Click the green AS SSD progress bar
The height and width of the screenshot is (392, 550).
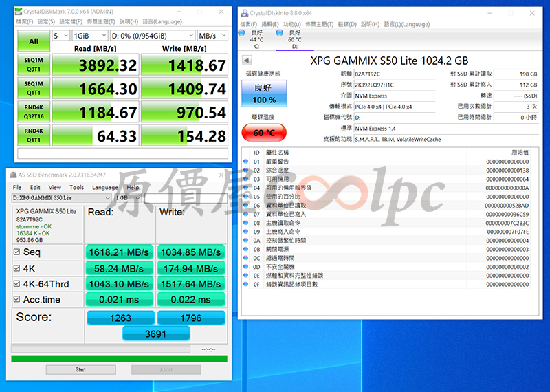[119, 359]
